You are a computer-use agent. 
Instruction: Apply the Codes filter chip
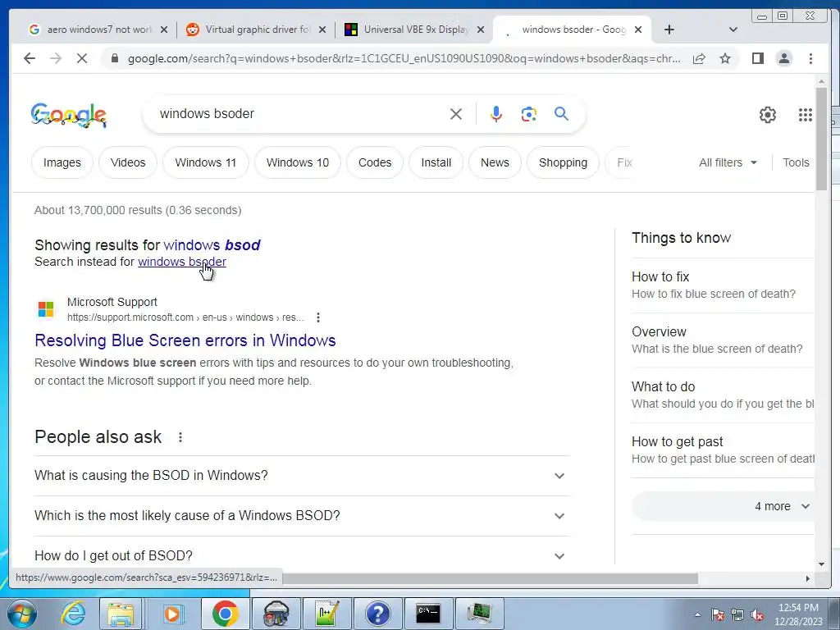(x=375, y=162)
